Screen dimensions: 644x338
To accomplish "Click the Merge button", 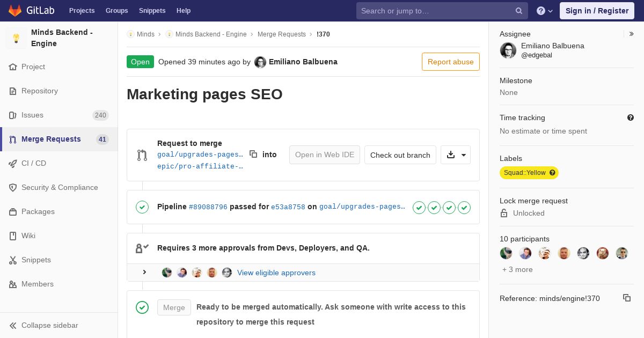I will (x=174, y=307).
